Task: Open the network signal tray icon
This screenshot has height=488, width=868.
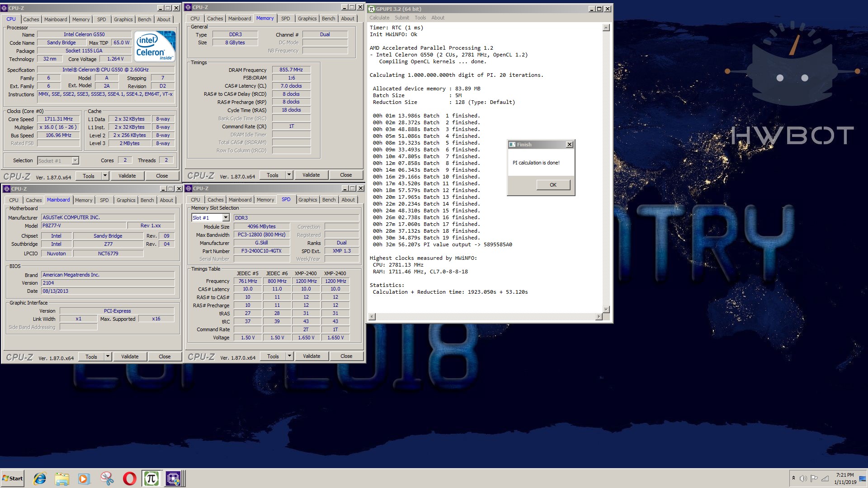Action: [825, 479]
